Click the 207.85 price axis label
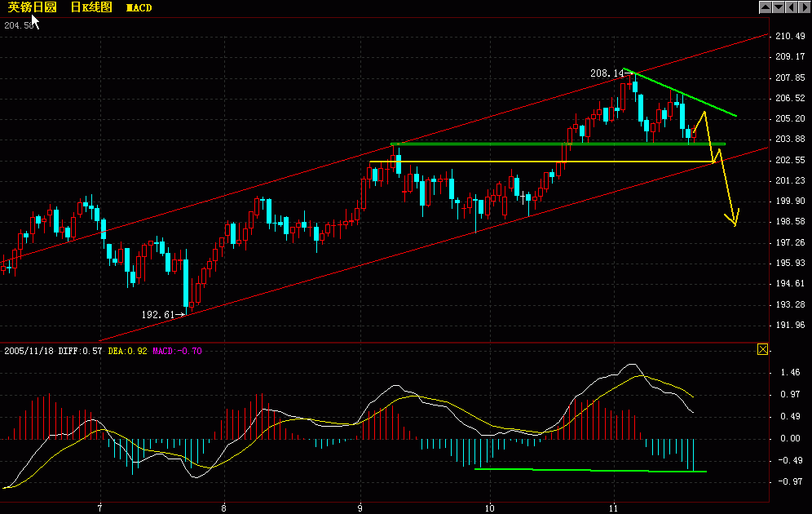812x514 pixels. [x=790, y=78]
